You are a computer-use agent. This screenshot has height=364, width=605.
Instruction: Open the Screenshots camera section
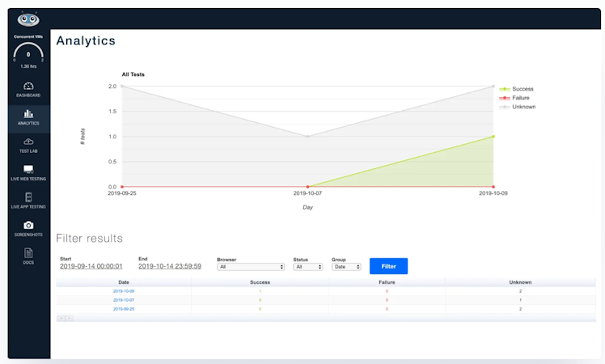pos(28,229)
